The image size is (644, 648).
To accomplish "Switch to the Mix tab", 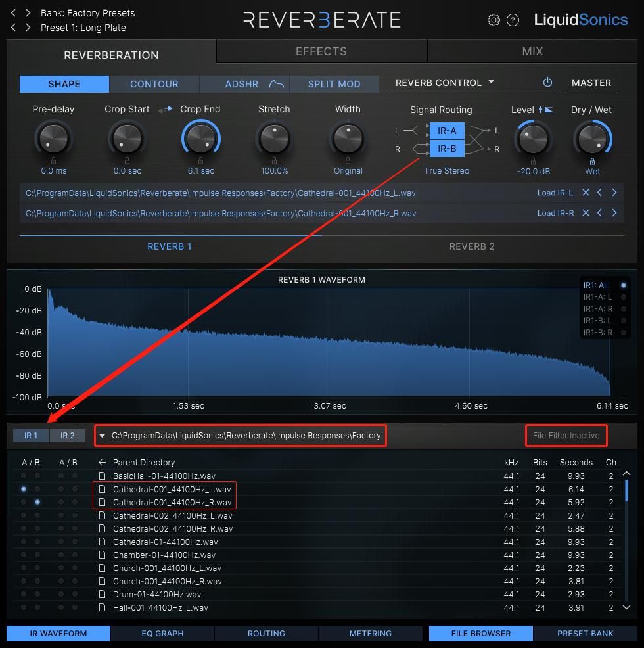I will 532,51.
